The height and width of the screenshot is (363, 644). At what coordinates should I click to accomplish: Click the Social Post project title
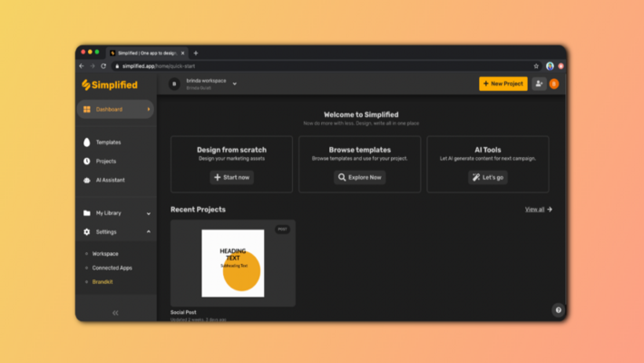tap(183, 312)
